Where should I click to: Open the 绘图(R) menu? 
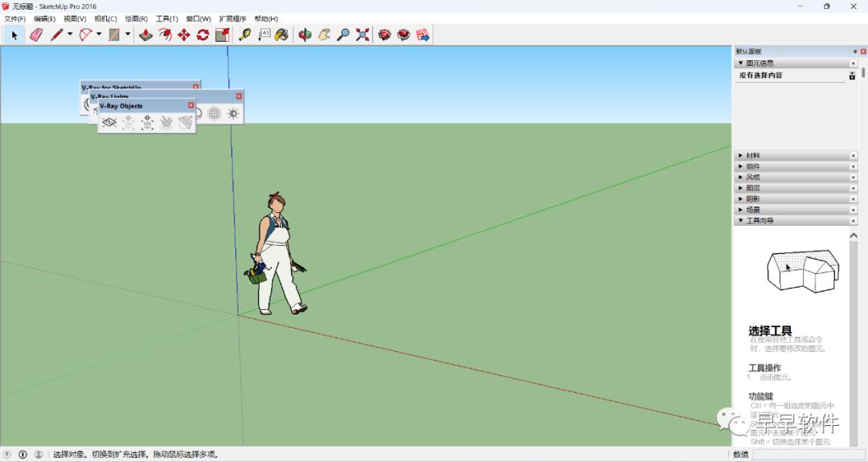tap(136, 18)
